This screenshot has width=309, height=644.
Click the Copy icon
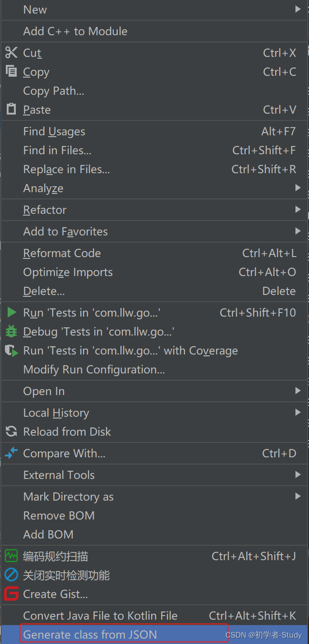(x=11, y=71)
